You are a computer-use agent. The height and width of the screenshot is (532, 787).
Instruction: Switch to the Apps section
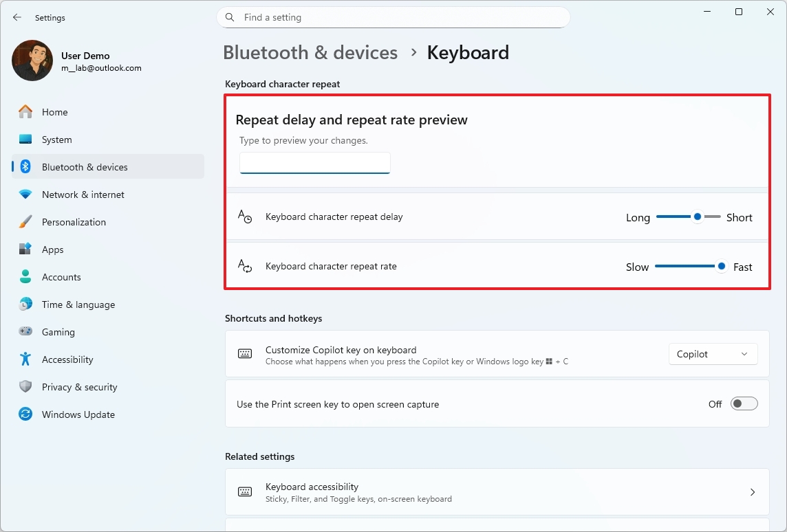[25, 249]
